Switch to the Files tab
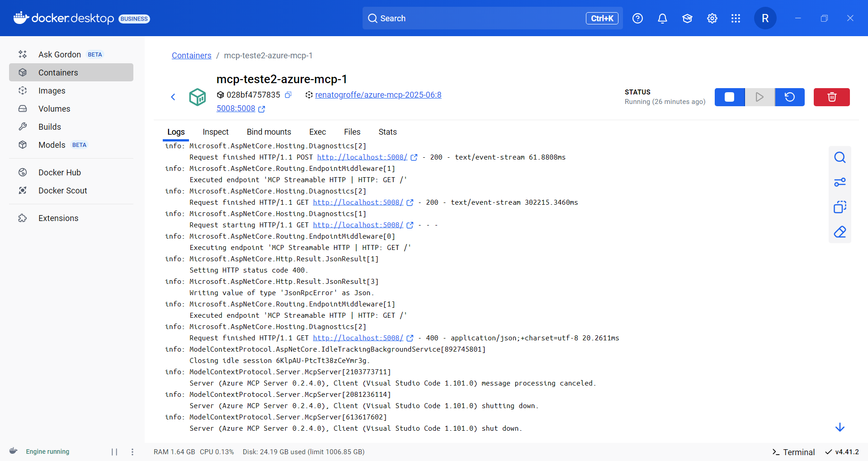868x461 pixels. pyautogui.click(x=352, y=132)
